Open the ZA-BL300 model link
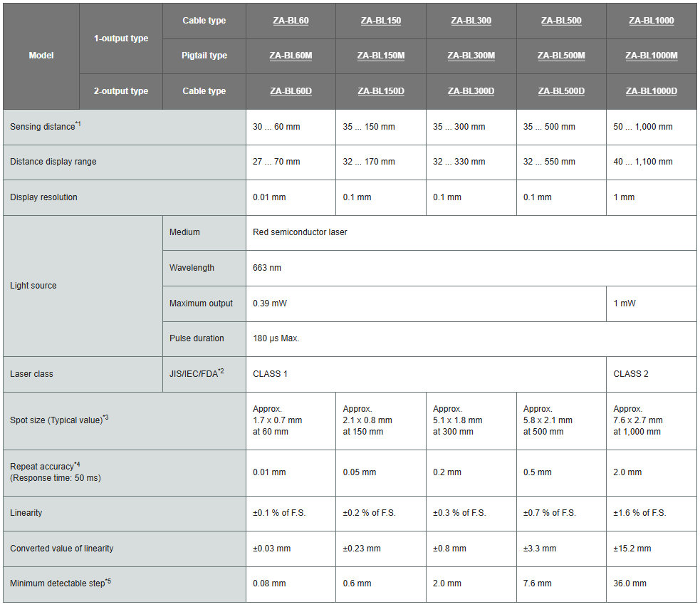The height and width of the screenshot is (607, 700). point(471,21)
